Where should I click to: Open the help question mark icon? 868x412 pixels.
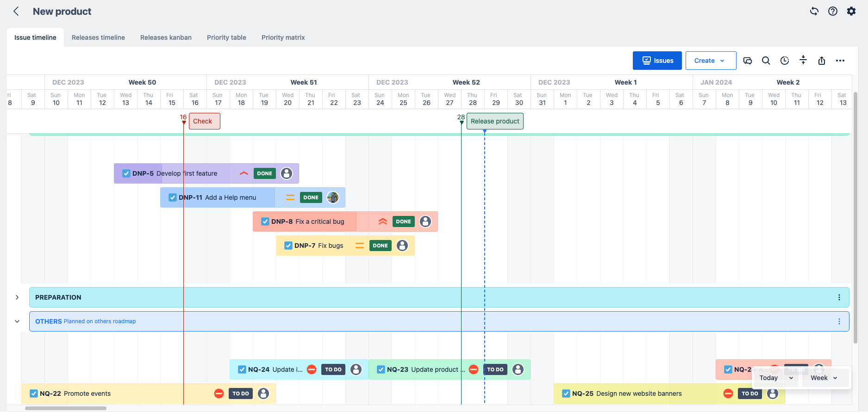click(832, 11)
